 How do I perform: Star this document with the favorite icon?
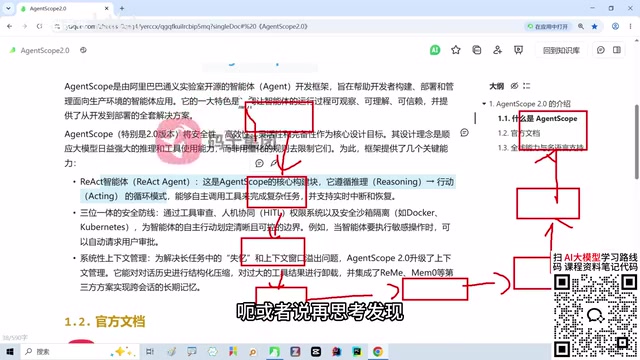(x=456, y=50)
